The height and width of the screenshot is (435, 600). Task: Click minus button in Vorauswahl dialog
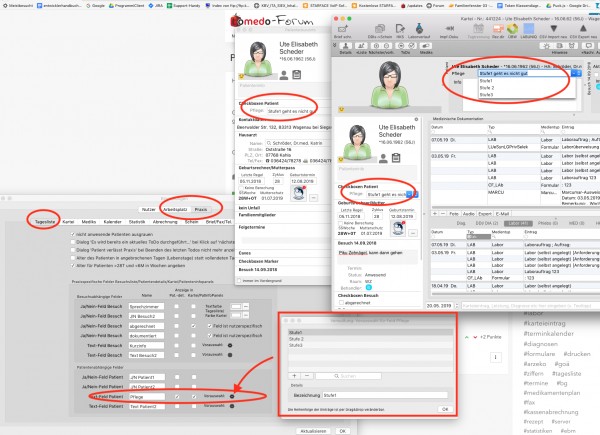pyautogui.click(x=307, y=376)
